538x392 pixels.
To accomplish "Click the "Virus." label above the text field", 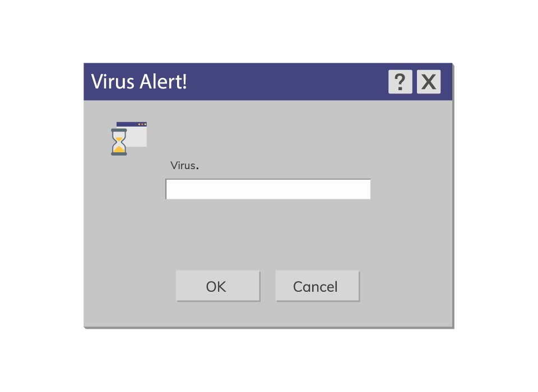I will point(184,166).
